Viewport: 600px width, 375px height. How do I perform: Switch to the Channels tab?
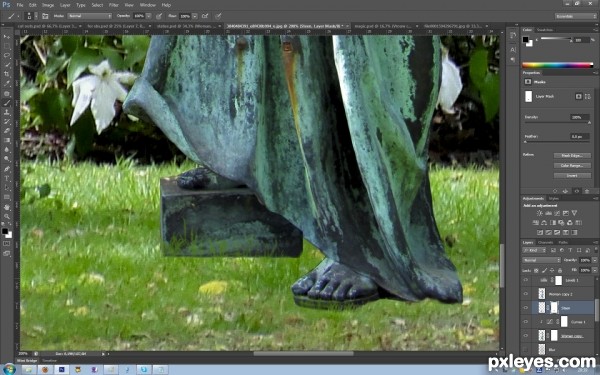[546, 242]
